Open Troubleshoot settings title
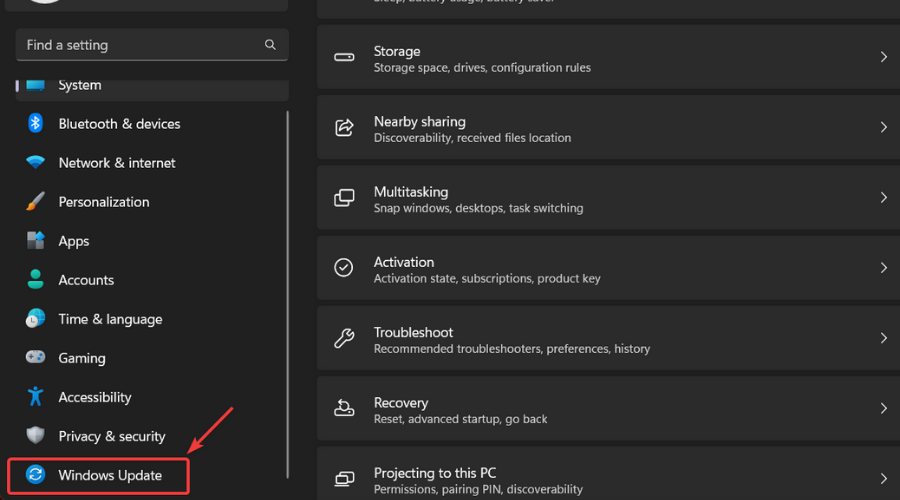Viewport: 900px width, 500px height. [x=413, y=332]
